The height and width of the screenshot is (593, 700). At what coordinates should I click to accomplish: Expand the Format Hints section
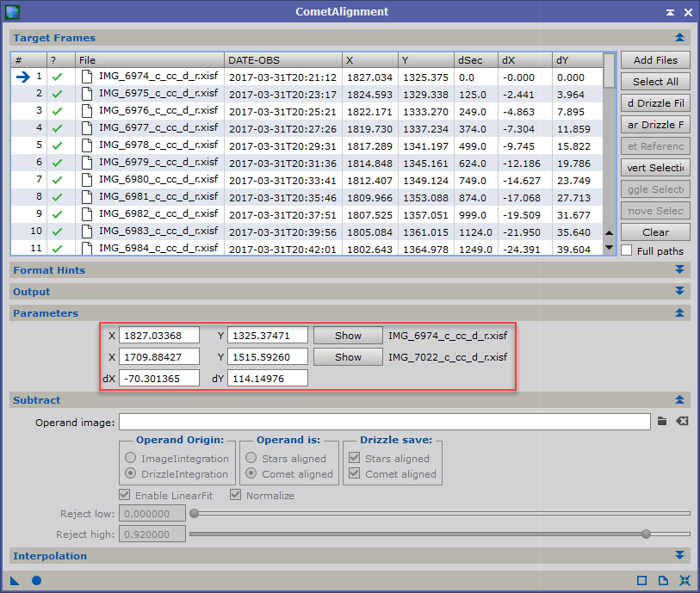(679, 269)
